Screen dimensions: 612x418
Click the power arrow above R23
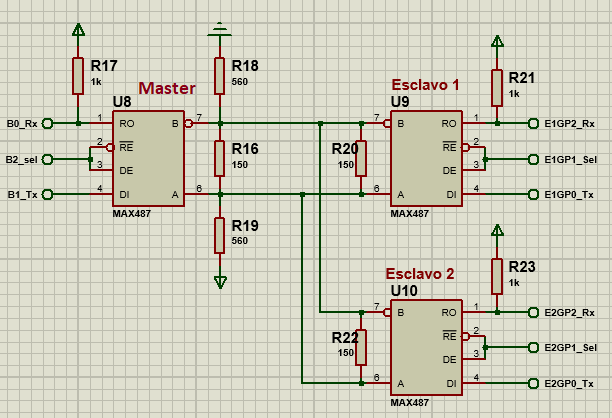click(x=497, y=230)
